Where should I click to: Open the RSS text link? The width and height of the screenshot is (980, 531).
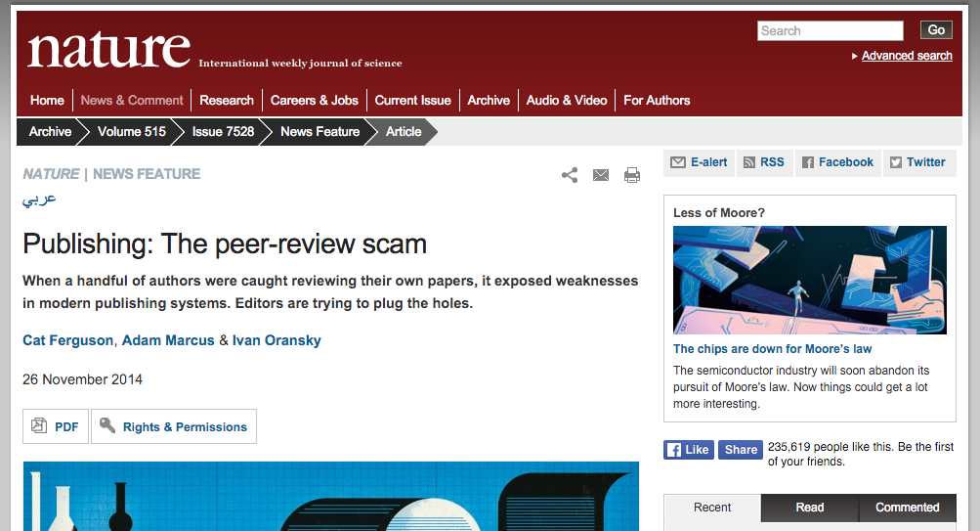click(772, 162)
